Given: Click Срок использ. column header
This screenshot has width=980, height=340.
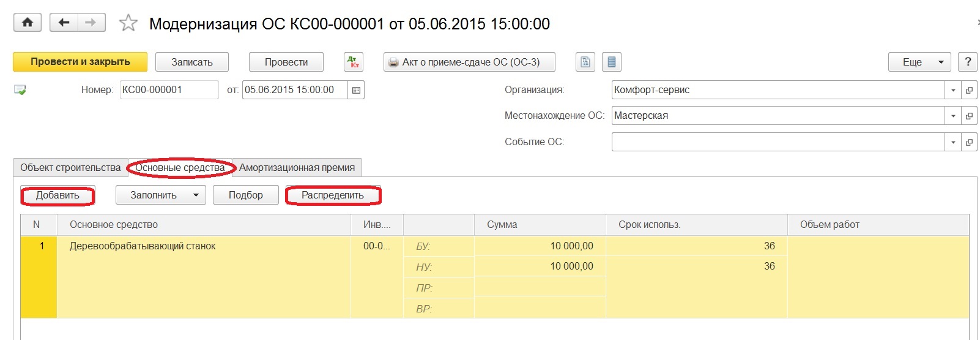Looking at the screenshot, I should tap(696, 225).
